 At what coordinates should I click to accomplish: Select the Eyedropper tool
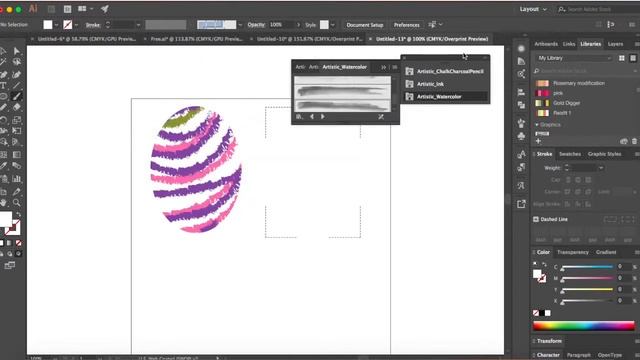[x=3, y=166]
